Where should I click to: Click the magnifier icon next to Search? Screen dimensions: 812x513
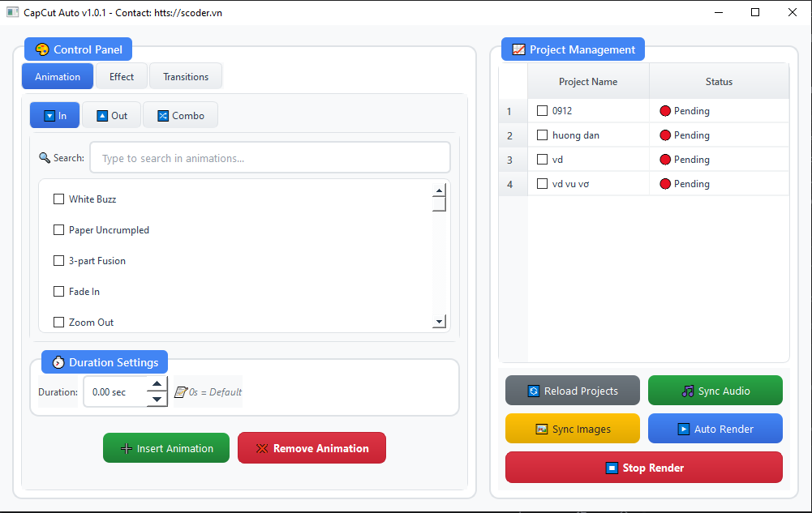[x=45, y=158]
